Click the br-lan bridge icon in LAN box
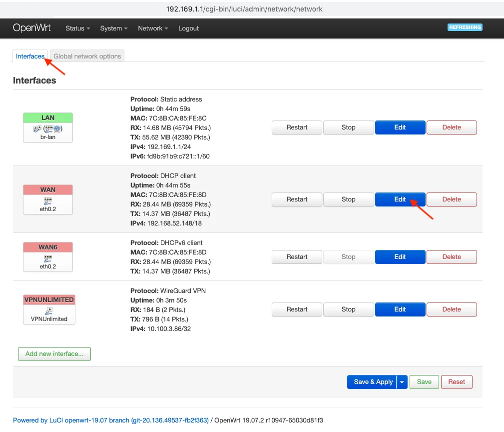This screenshot has width=504, height=432. coord(48,128)
